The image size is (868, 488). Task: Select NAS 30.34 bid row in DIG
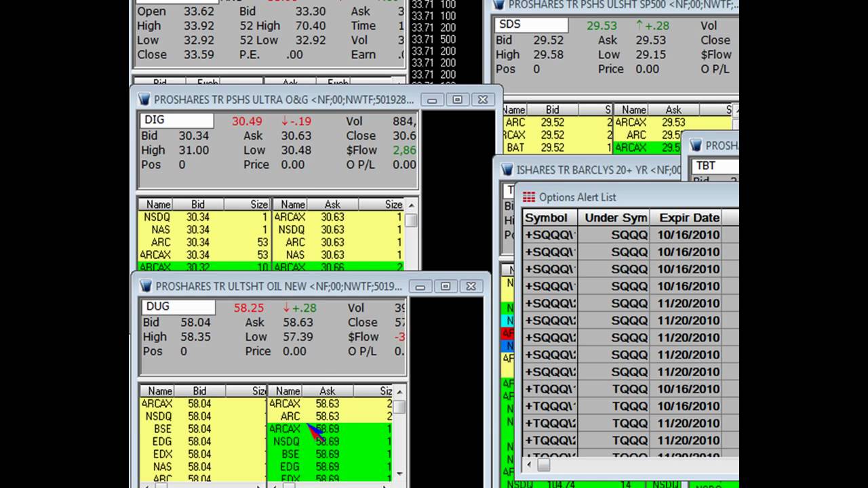(203, 230)
